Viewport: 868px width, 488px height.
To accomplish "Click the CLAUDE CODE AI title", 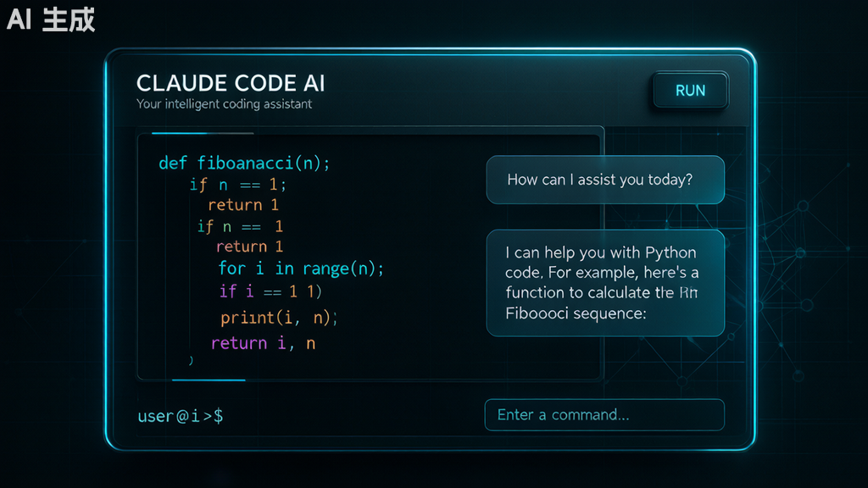I will pyautogui.click(x=231, y=84).
